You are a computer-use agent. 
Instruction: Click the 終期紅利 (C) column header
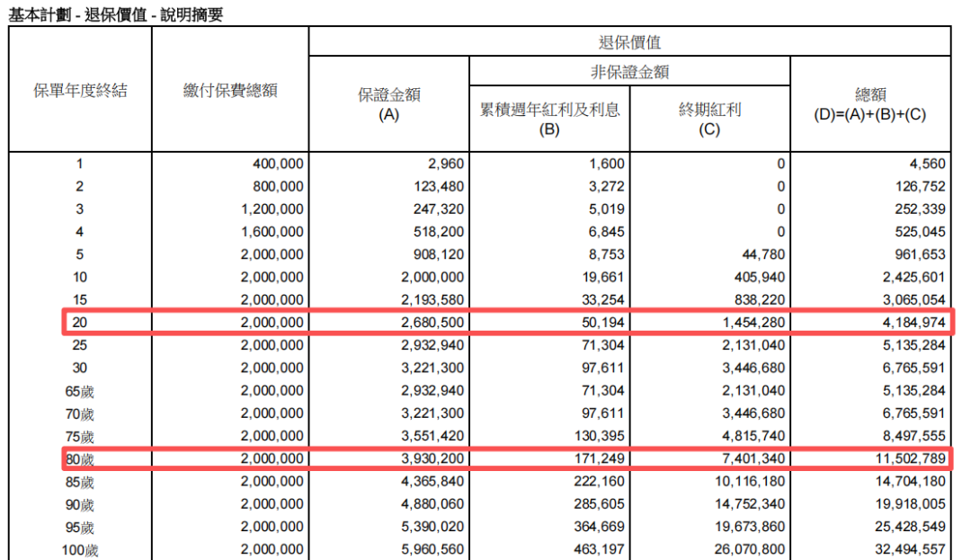(709, 119)
